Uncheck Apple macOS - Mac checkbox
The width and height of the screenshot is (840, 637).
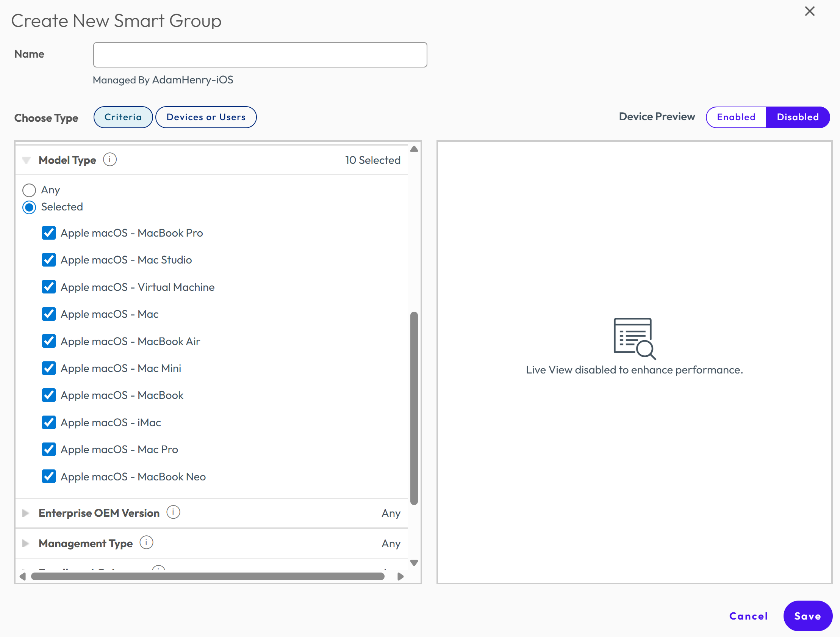[x=48, y=314]
